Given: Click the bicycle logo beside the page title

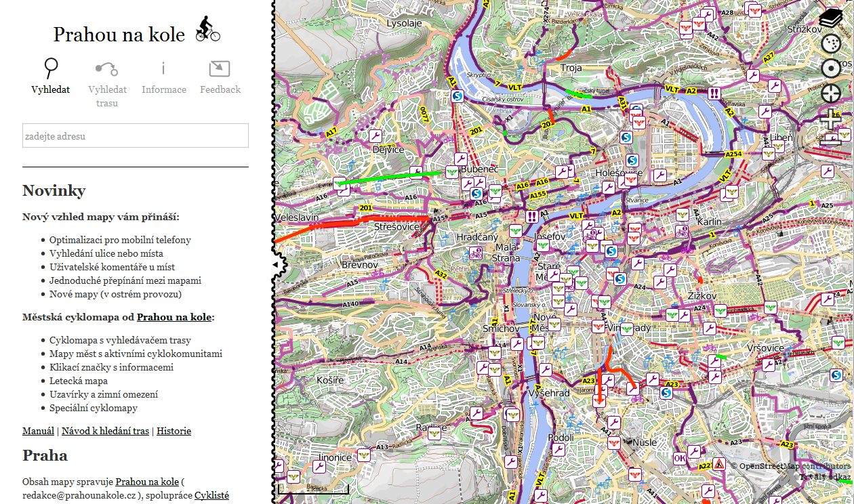Looking at the screenshot, I should click(207, 30).
